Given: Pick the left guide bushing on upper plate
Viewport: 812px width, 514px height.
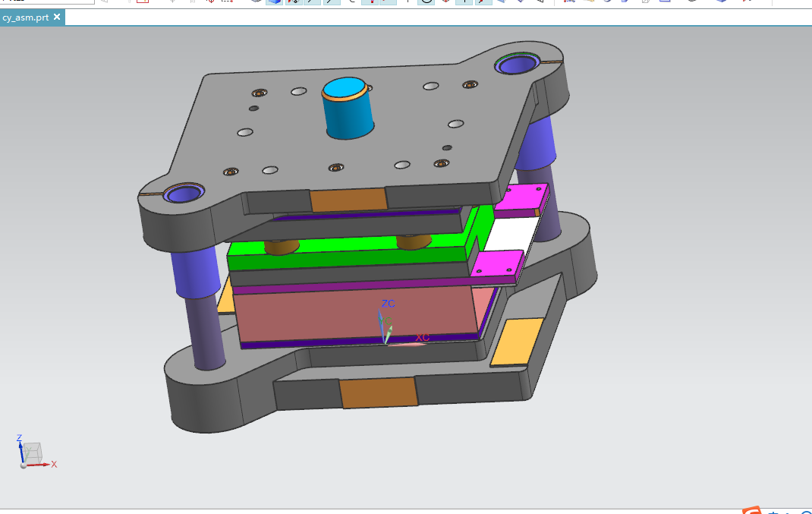Looking at the screenshot, I should [x=184, y=194].
